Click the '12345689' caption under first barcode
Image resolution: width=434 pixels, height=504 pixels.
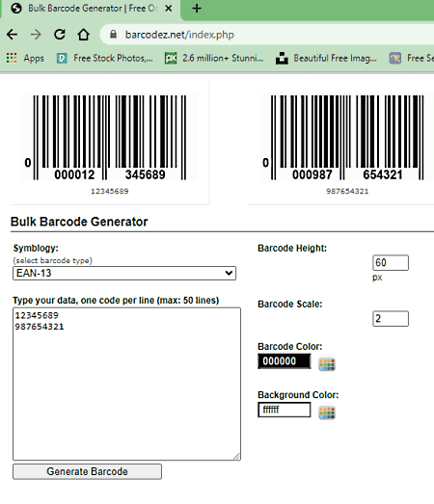point(110,191)
